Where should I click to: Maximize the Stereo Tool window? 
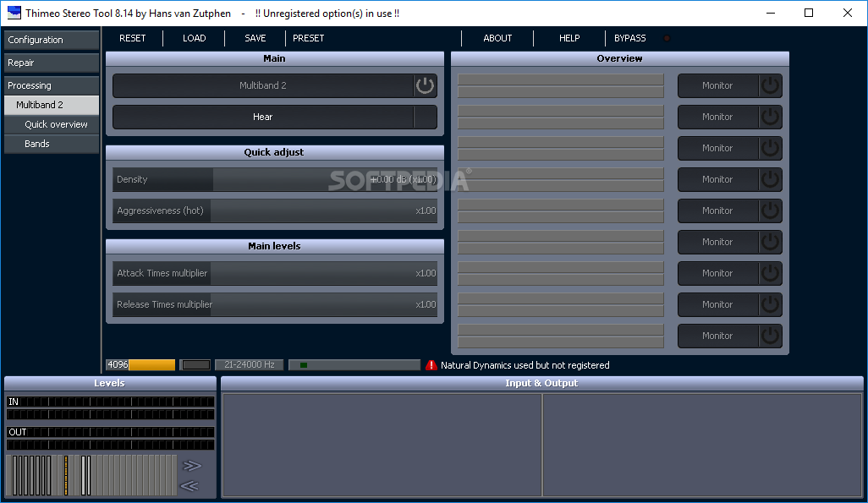[809, 13]
